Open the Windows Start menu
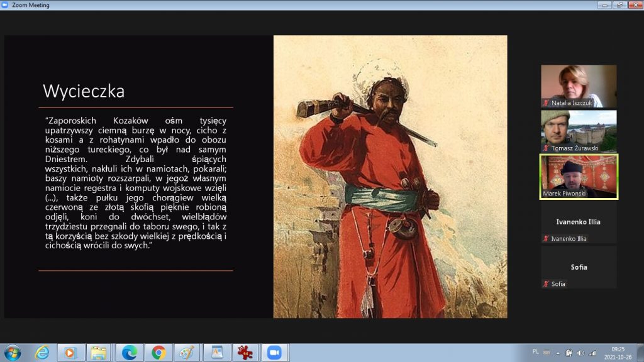This screenshot has width=644, height=362. tap(11, 353)
